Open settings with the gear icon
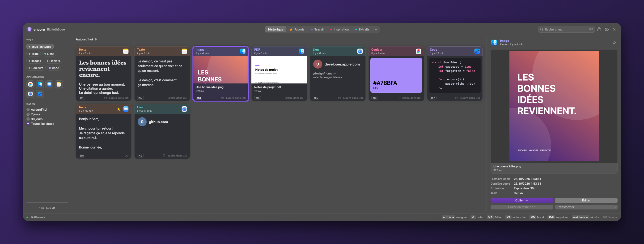 click(607, 30)
